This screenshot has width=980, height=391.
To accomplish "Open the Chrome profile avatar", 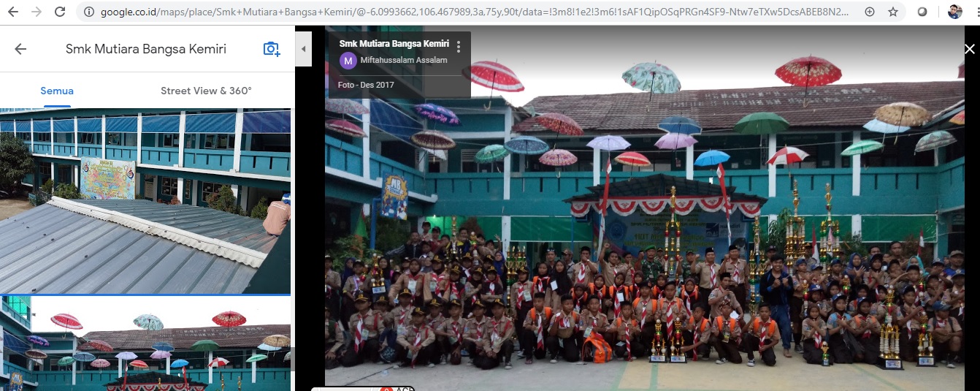I will tap(955, 12).
